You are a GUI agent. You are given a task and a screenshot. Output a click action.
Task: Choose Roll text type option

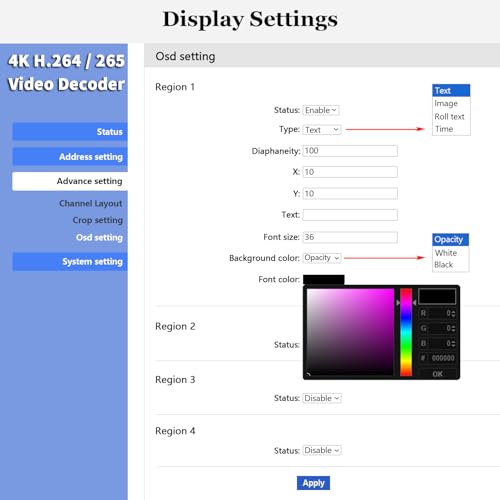coord(451,116)
